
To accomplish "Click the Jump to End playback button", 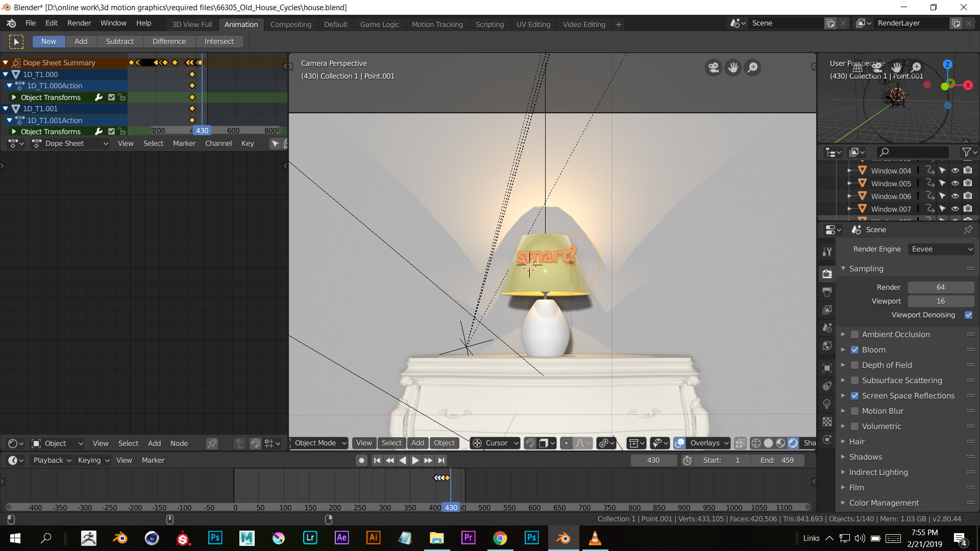I will pos(442,460).
